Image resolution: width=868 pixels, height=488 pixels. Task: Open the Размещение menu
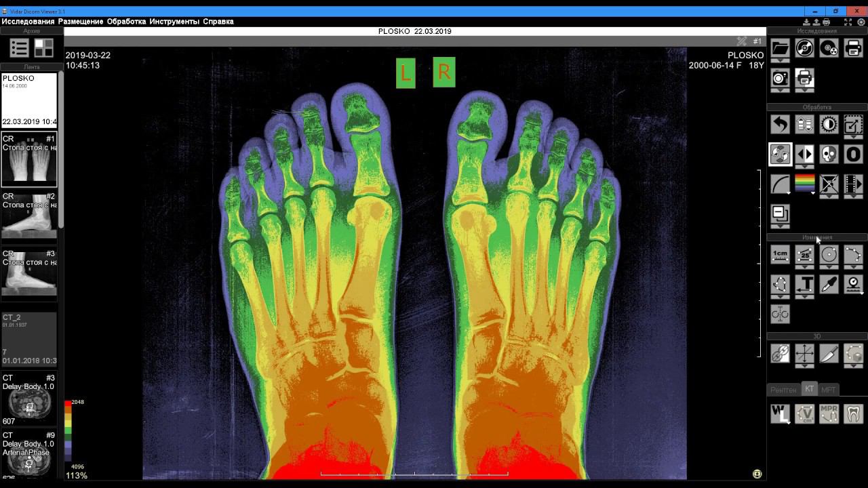pos(81,22)
